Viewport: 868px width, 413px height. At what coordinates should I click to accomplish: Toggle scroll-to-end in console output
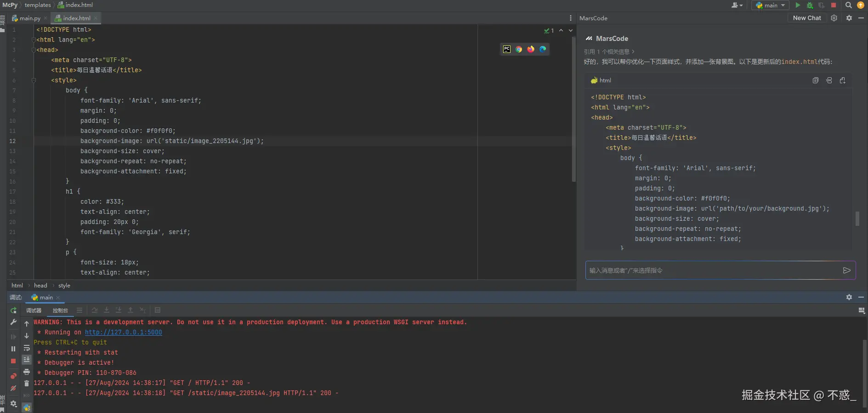(27, 360)
